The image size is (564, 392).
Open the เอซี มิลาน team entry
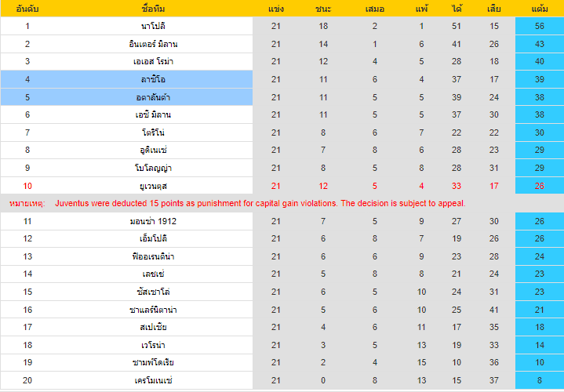[153, 114]
